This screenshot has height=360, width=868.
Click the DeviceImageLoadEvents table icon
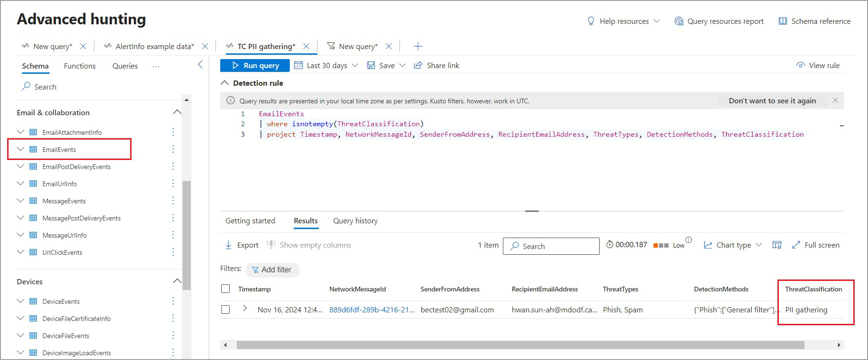(x=33, y=353)
